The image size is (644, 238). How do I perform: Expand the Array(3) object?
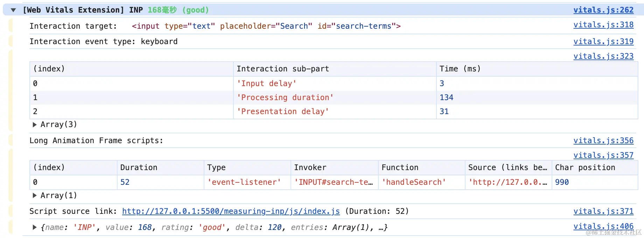pos(35,125)
